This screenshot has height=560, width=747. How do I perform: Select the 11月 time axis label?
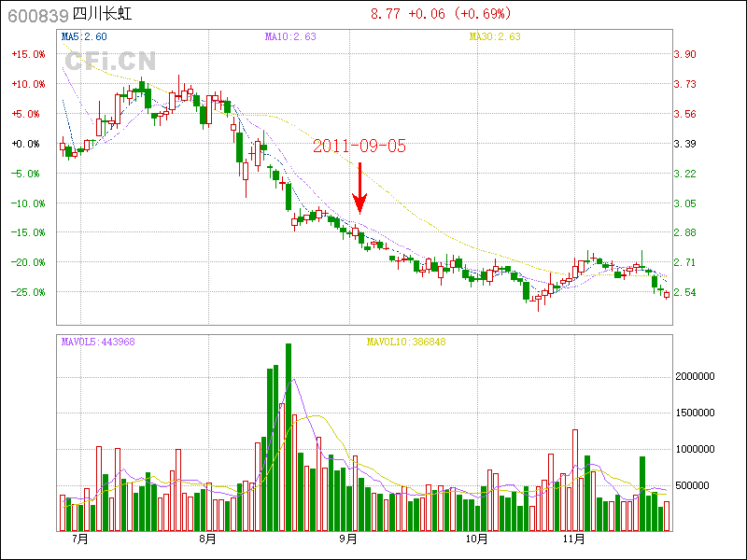click(573, 539)
